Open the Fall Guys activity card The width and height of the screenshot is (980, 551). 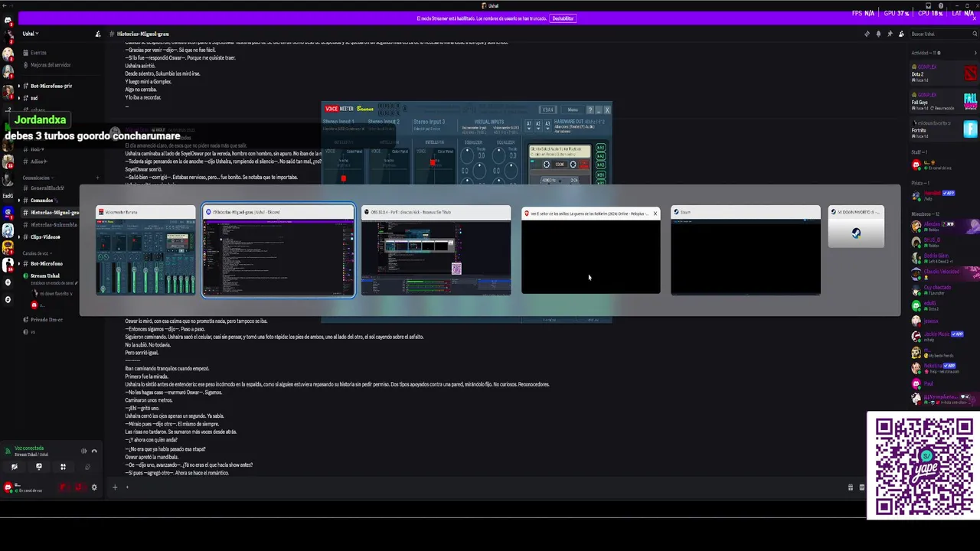coord(944,101)
